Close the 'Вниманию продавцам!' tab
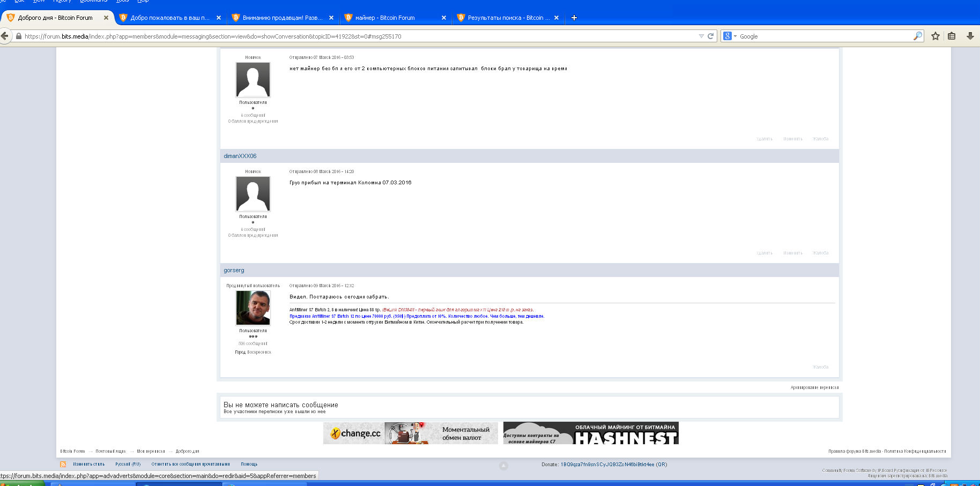This screenshot has width=980, height=486. (331, 18)
